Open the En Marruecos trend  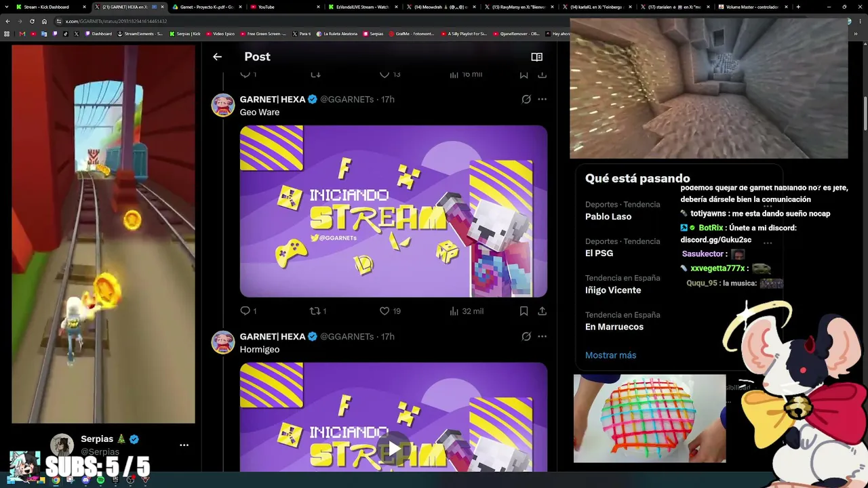pyautogui.click(x=614, y=327)
